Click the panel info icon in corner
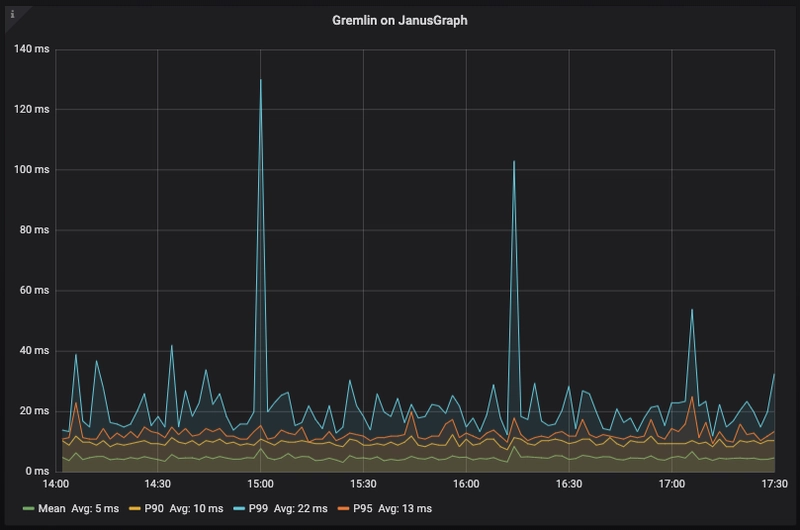The height and width of the screenshot is (530, 800). (12, 14)
